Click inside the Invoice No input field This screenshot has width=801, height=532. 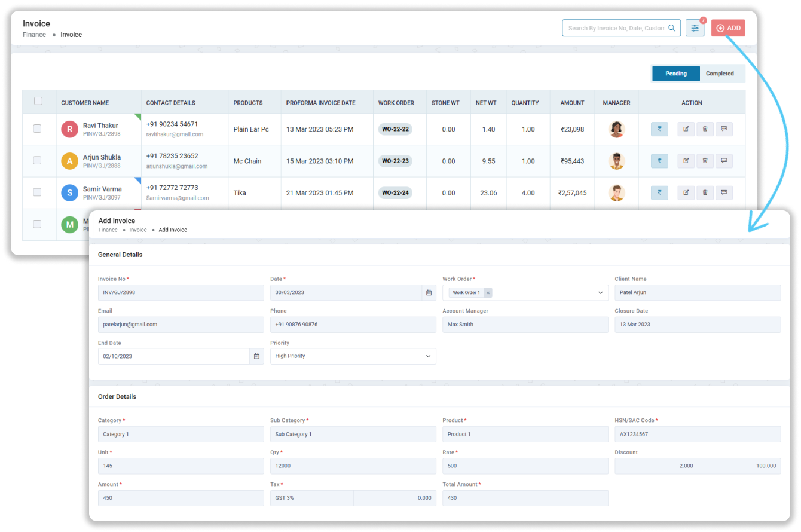[x=181, y=292]
